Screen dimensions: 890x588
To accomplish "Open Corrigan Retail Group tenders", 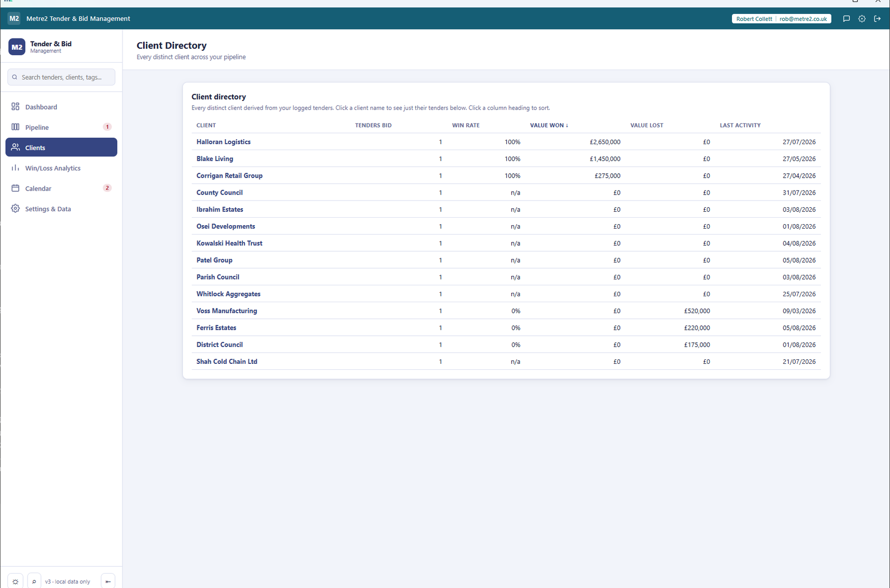I will coord(229,176).
